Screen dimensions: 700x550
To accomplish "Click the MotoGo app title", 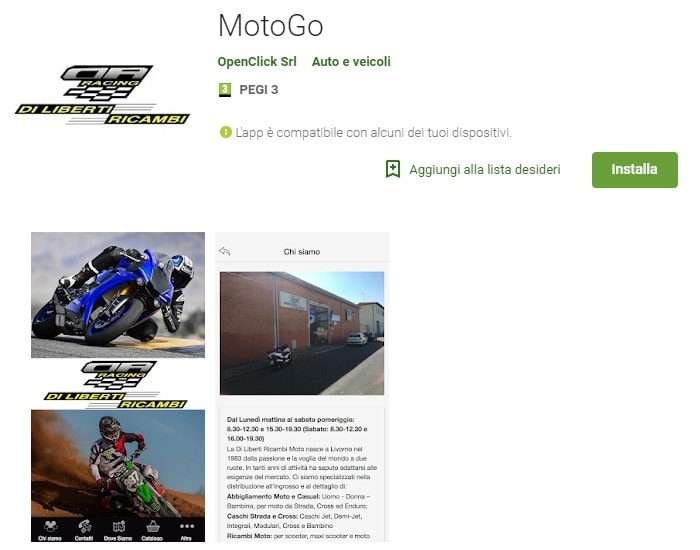I will pos(271,25).
